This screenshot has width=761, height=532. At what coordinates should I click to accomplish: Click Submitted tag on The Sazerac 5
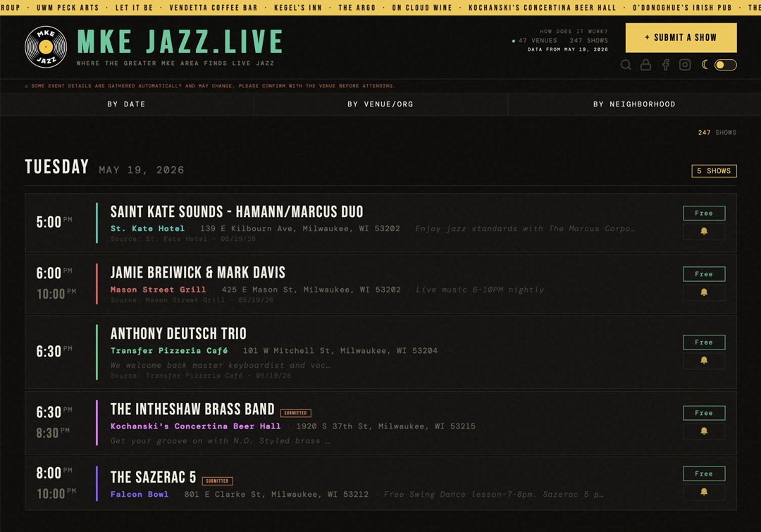218,481
